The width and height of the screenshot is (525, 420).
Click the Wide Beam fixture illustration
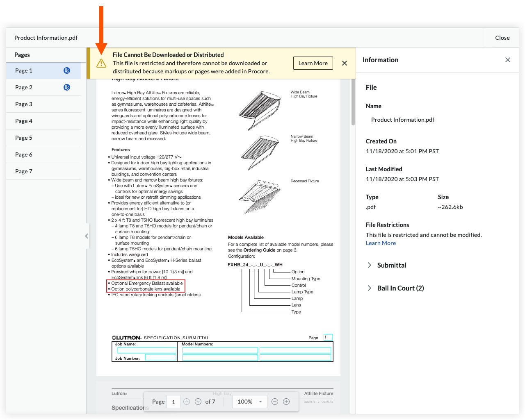click(259, 111)
